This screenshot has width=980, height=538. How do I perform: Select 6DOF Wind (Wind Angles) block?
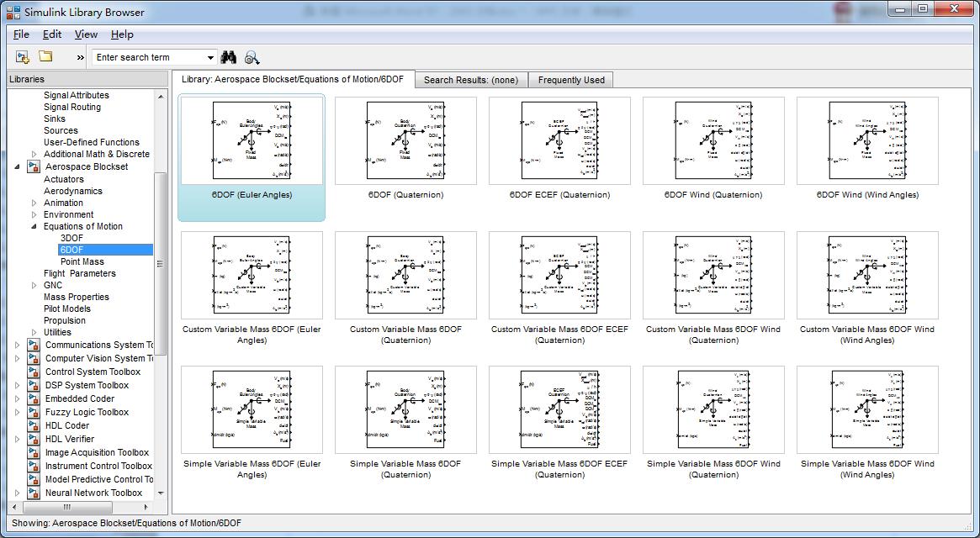tap(867, 150)
